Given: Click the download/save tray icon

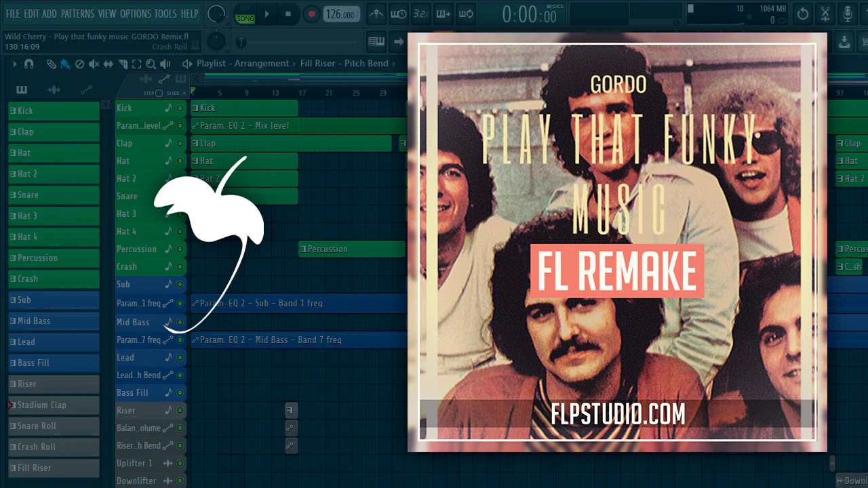Looking at the screenshot, I should [x=844, y=41].
